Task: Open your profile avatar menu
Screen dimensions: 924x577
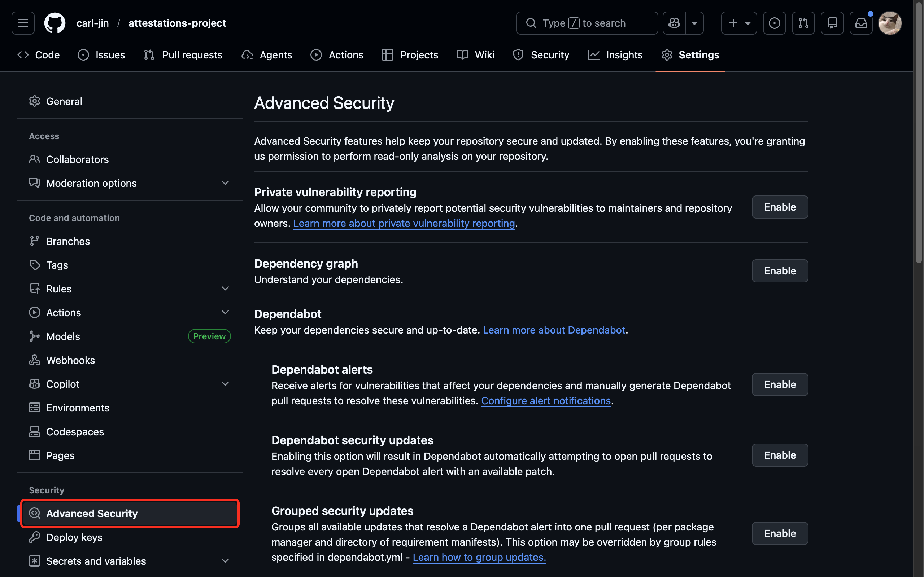Action: point(890,23)
